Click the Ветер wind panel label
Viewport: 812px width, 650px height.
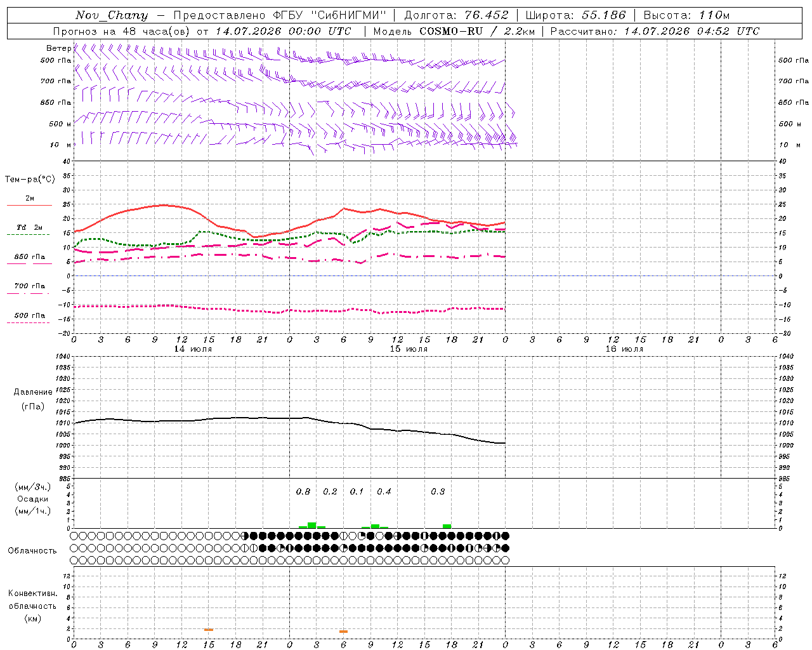click(58, 48)
